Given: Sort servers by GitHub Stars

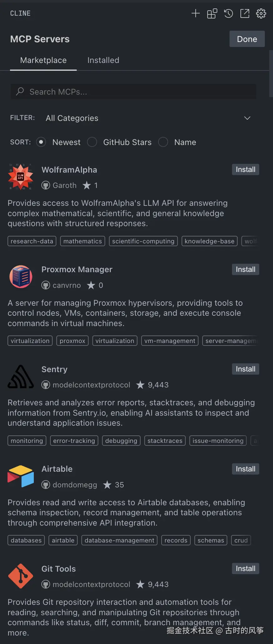Looking at the screenshot, I should pos(92,142).
